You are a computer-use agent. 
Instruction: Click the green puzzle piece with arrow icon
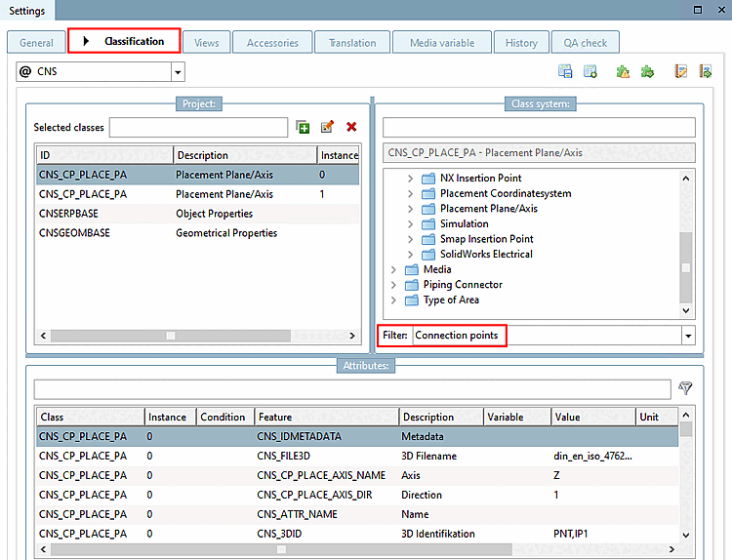pyautogui.click(x=647, y=71)
